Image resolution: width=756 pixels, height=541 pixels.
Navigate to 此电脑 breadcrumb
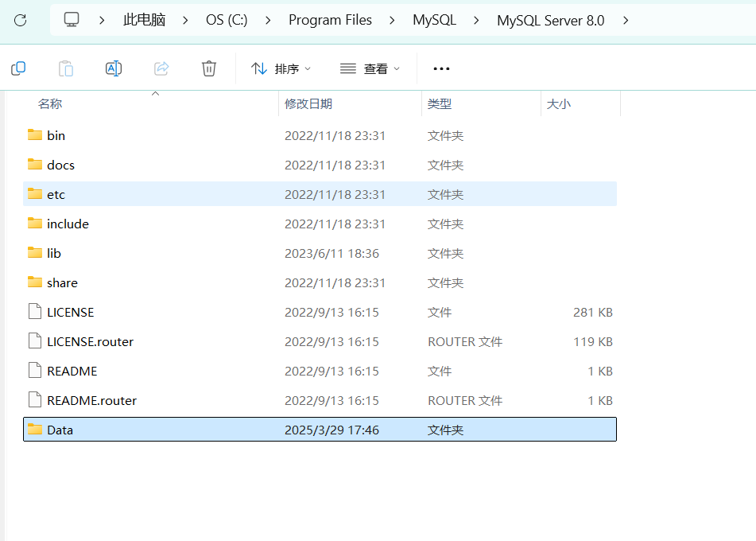click(144, 20)
